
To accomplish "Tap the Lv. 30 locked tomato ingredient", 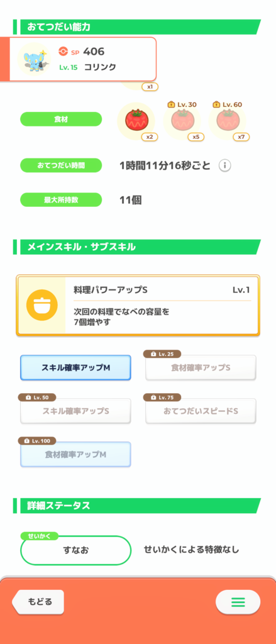I will tap(182, 121).
